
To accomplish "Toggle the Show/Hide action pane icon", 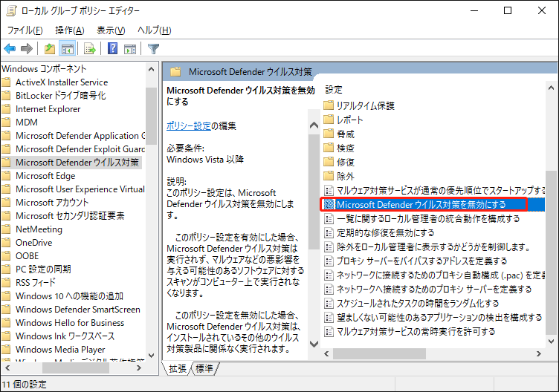I will click(130, 48).
